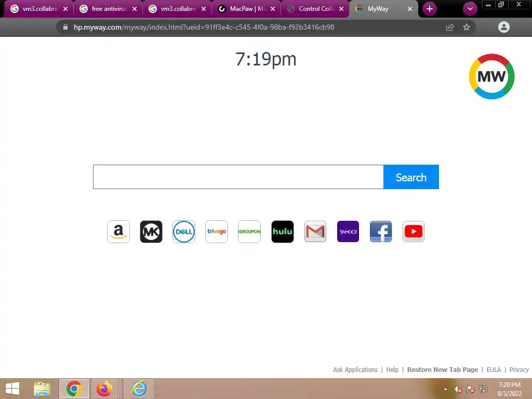Click the share page icon in address bar

tap(450, 27)
